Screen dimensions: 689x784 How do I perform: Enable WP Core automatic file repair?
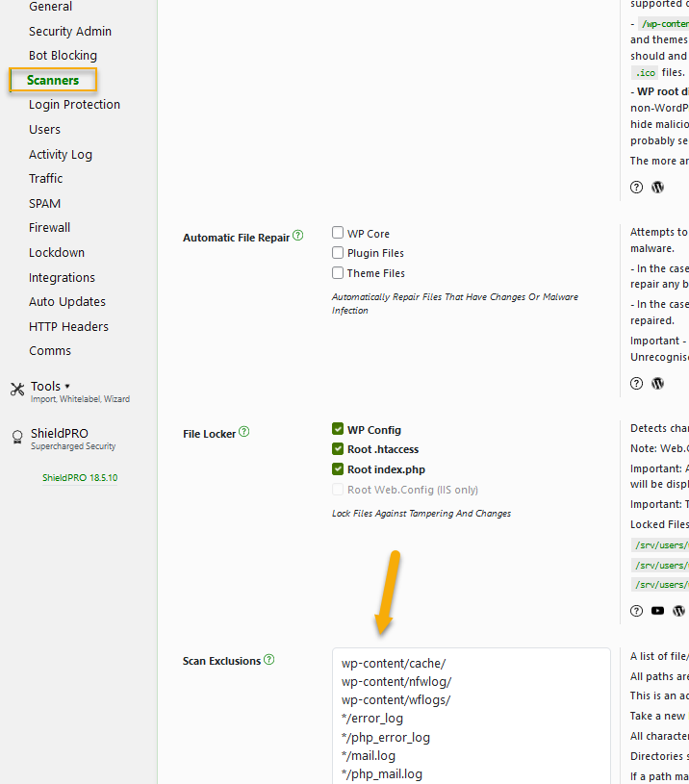pyautogui.click(x=338, y=233)
